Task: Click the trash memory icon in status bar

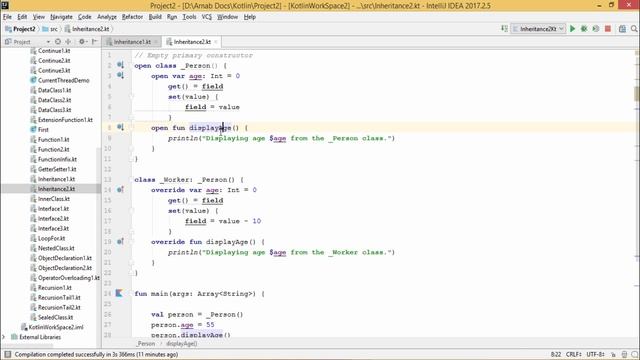Action: 624,354
